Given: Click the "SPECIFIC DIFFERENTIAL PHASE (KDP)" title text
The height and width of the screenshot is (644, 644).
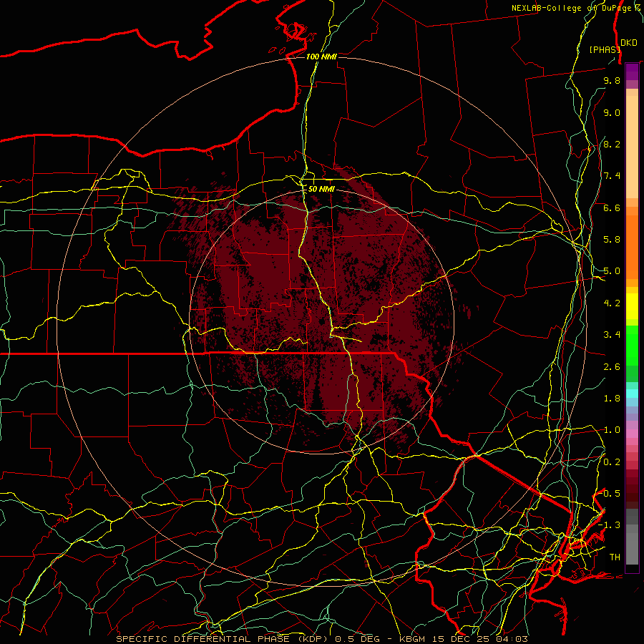Looking at the screenshot, I should click(x=224, y=639).
